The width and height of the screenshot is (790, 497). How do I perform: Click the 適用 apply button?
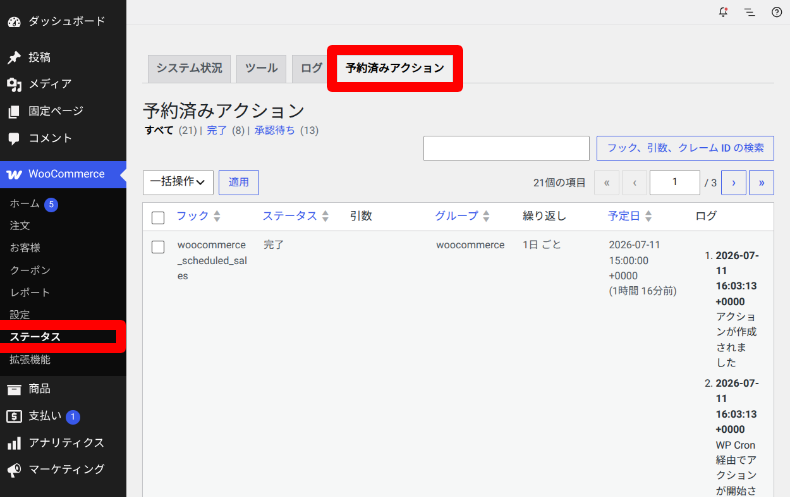(239, 182)
